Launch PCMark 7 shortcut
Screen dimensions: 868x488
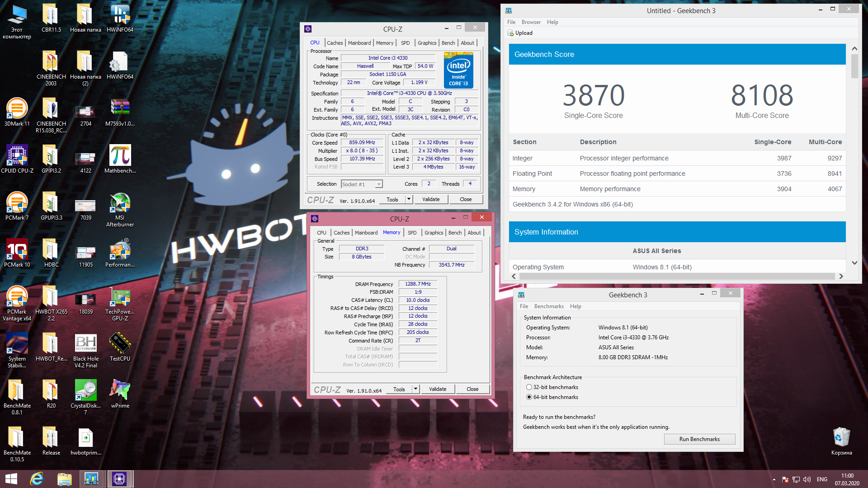(x=17, y=206)
